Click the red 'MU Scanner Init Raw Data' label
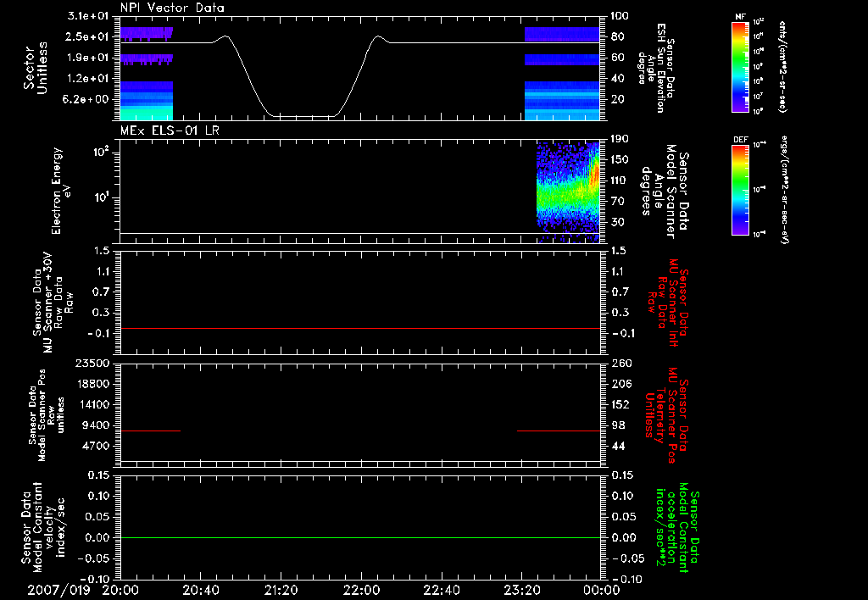Image resolution: width=868 pixels, height=600 pixels. [667, 303]
